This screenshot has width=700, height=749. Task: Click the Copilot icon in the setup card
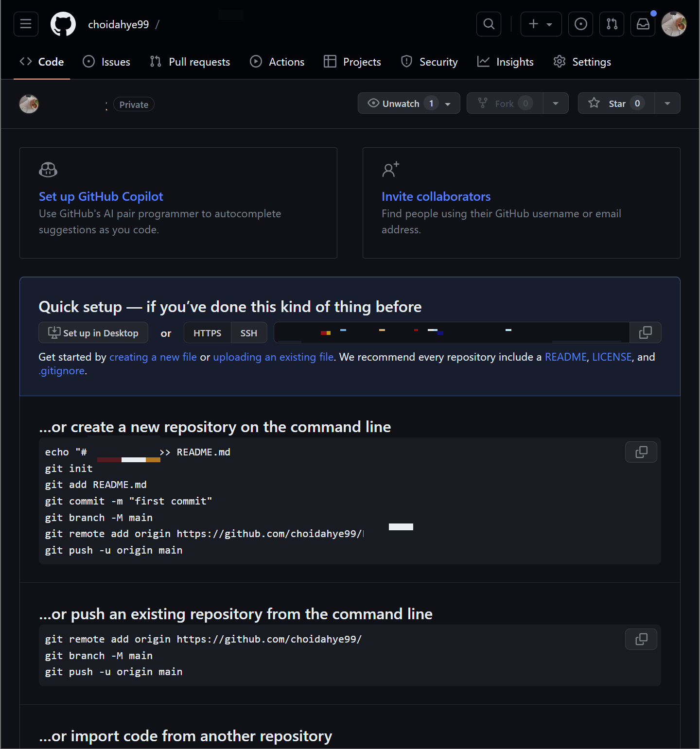coord(48,170)
